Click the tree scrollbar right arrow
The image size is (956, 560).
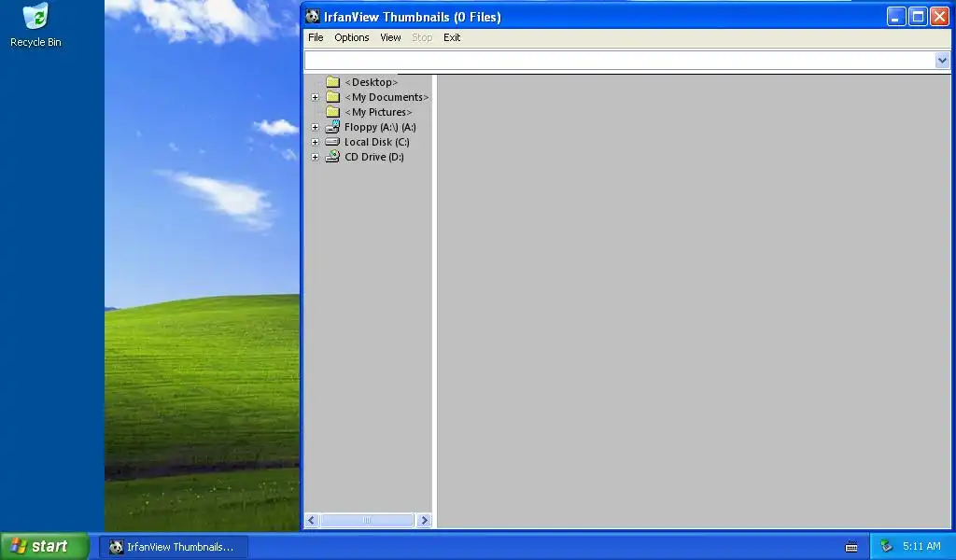coord(425,521)
